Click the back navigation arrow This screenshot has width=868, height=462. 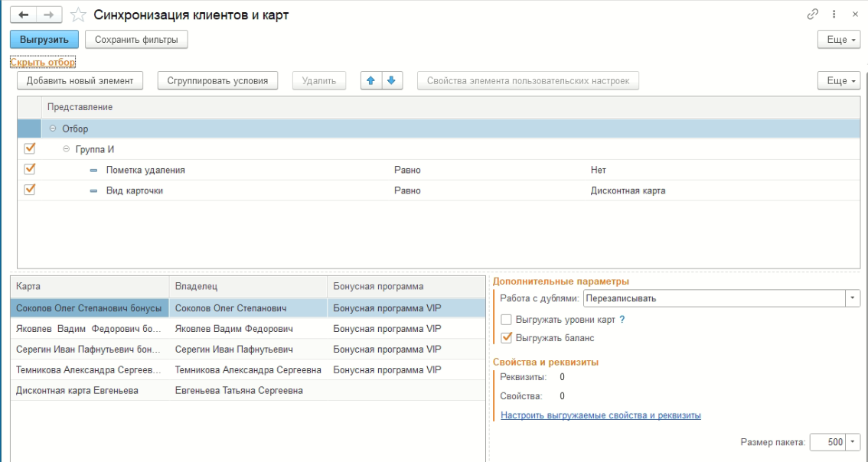tap(23, 15)
